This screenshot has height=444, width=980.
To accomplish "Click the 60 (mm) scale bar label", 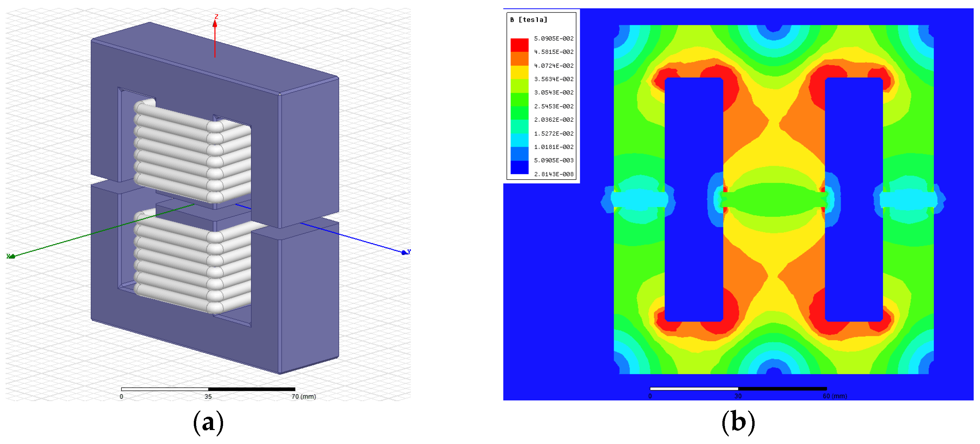I will coord(835,396).
